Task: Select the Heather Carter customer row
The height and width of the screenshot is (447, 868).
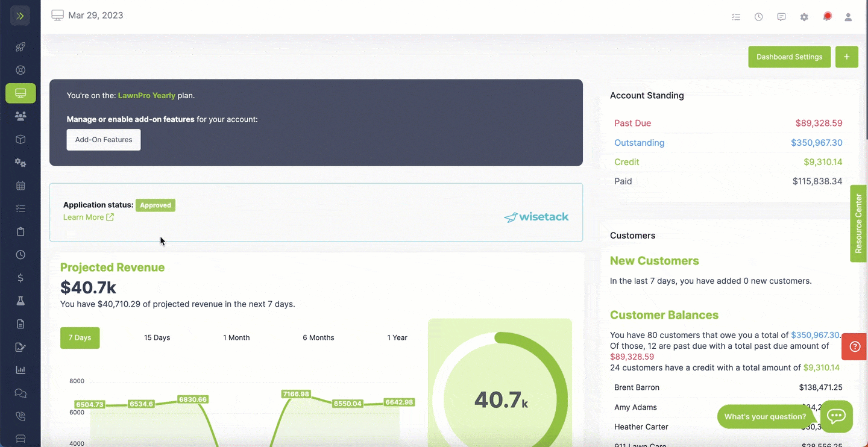Action: [728, 427]
